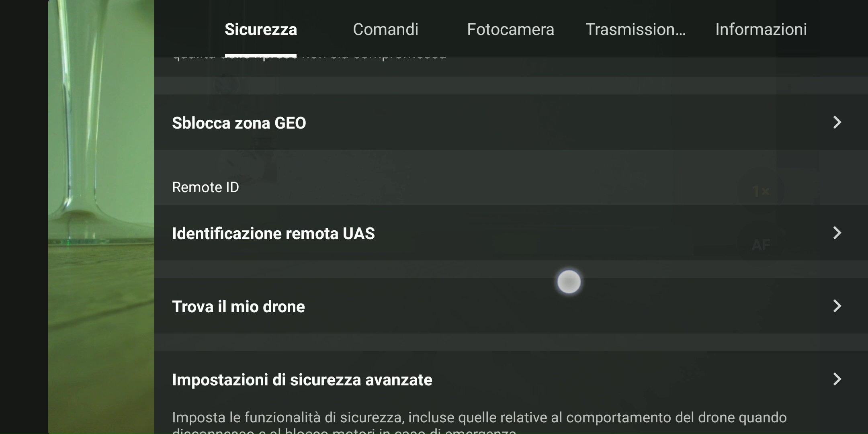
Task: Tap the Trova il mio drone label
Action: (238, 307)
